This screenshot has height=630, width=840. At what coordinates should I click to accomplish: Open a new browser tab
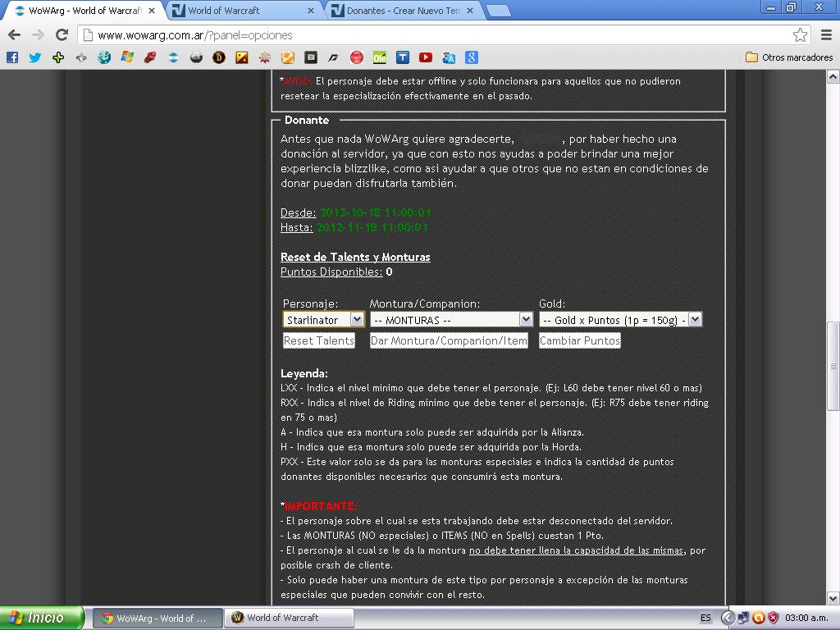(499, 11)
